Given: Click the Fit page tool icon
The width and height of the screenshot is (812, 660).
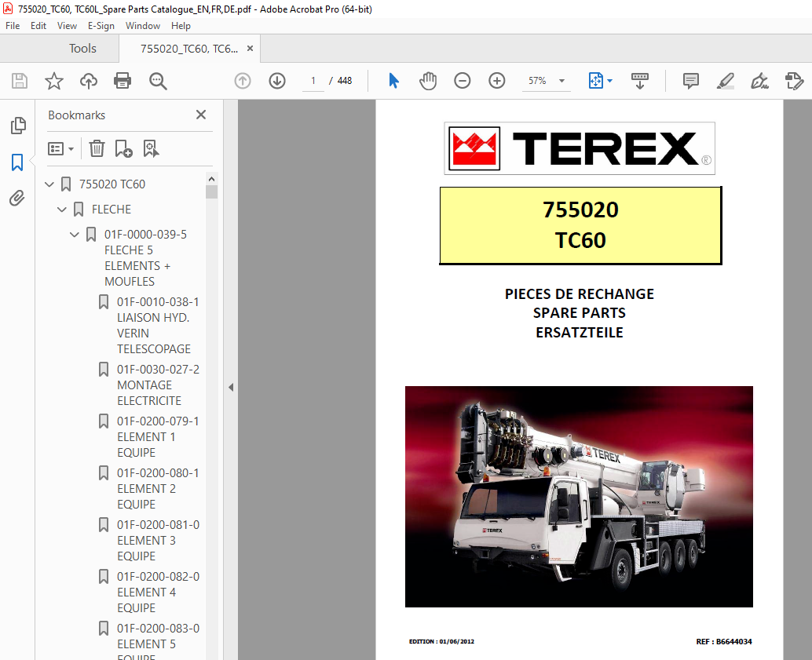Looking at the screenshot, I should pyautogui.click(x=596, y=81).
